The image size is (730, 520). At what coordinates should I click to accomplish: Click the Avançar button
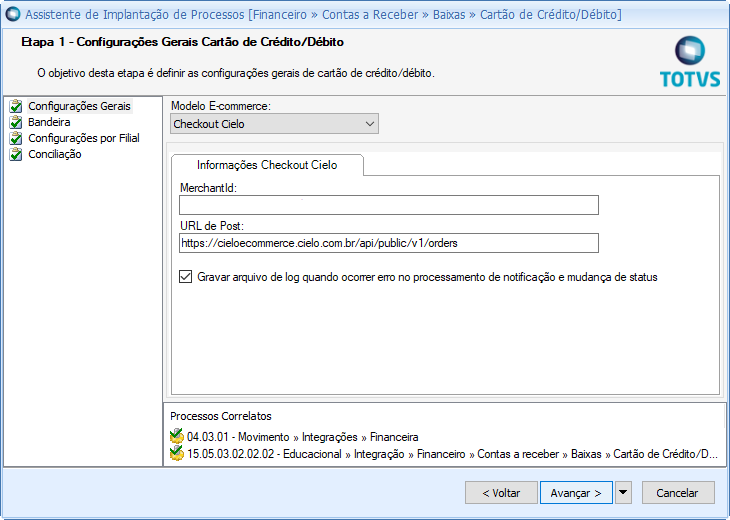[576, 493]
